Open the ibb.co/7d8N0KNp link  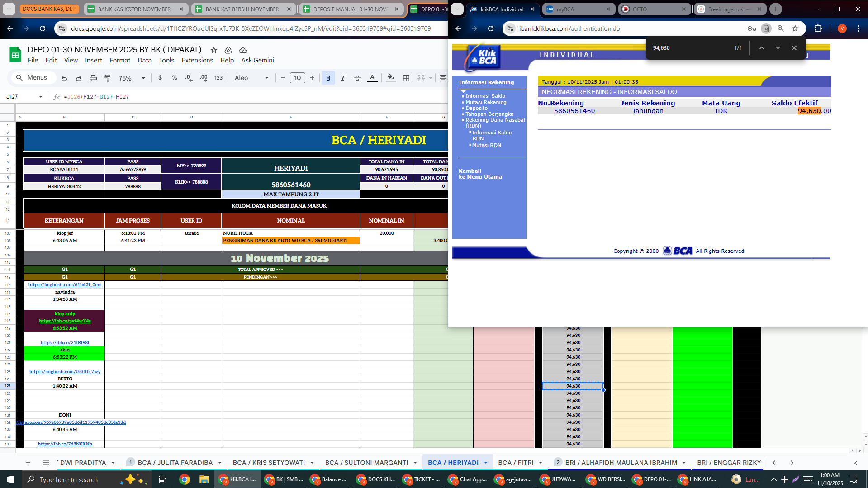click(65, 444)
